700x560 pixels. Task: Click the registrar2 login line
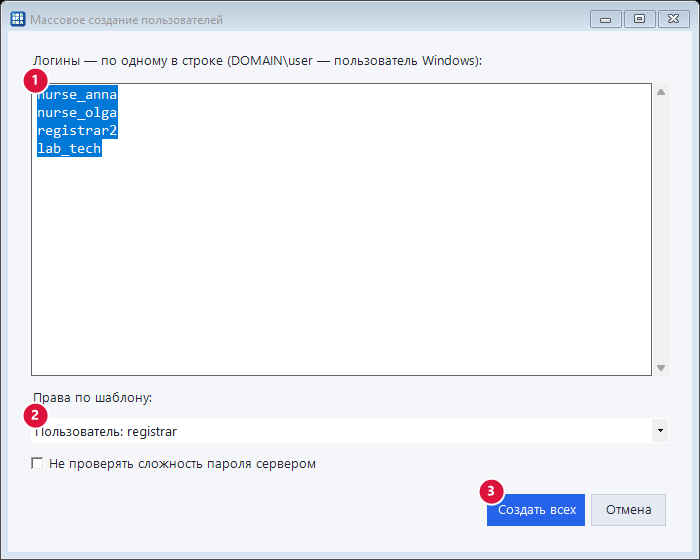coord(77,130)
